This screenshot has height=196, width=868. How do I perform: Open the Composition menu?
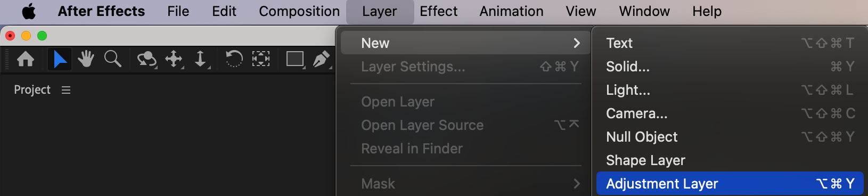(299, 11)
